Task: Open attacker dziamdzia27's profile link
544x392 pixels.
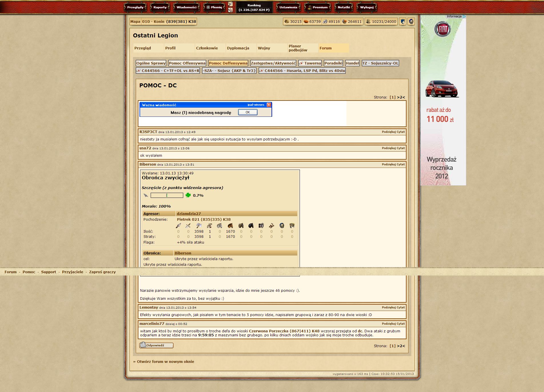Action: [x=189, y=214]
